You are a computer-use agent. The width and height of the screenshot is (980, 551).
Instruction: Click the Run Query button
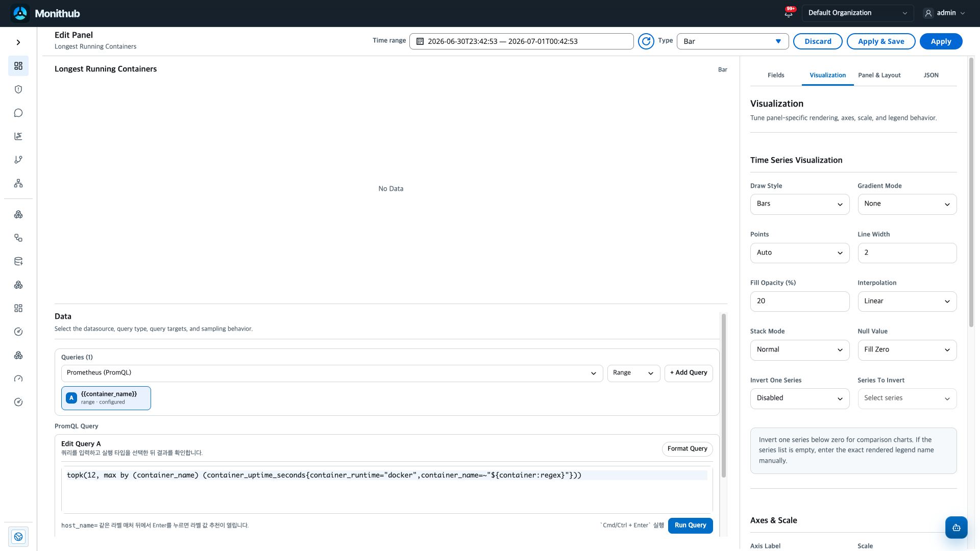point(690,525)
